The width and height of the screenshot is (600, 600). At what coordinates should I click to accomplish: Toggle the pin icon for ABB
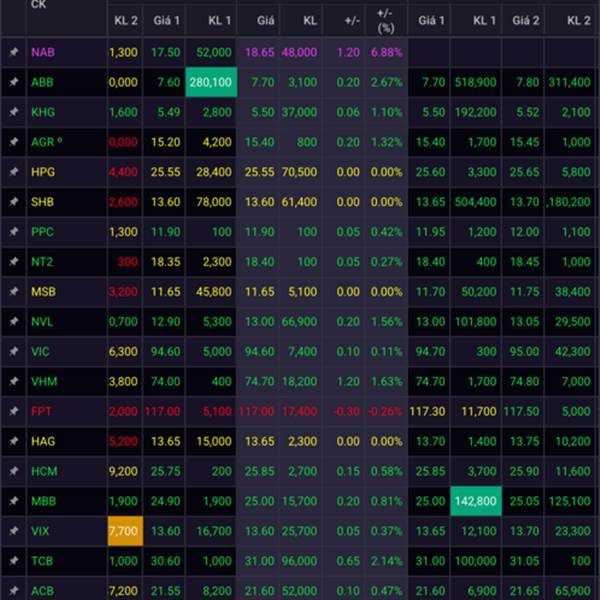[x=14, y=82]
